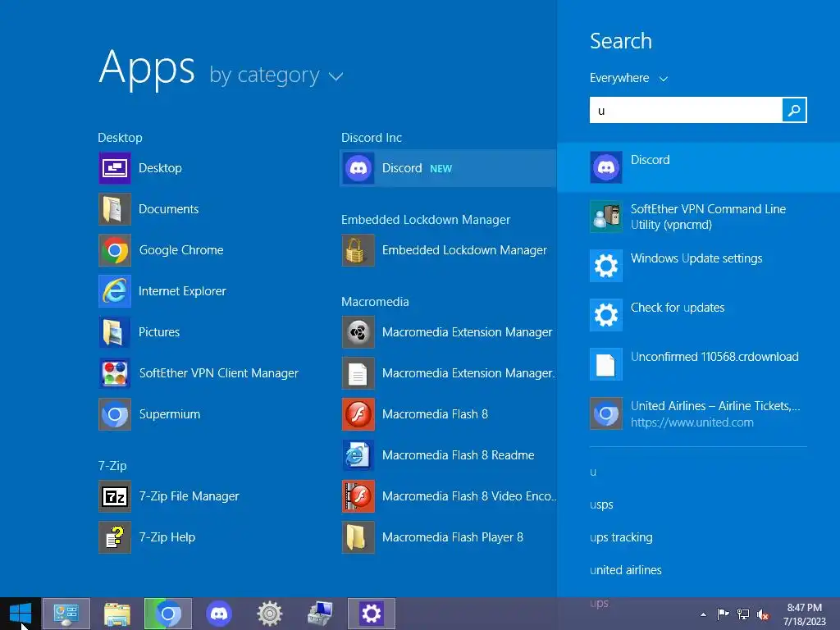Launch Macromedia Flash 8 icon
840x630 pixels.
point(358,414)
